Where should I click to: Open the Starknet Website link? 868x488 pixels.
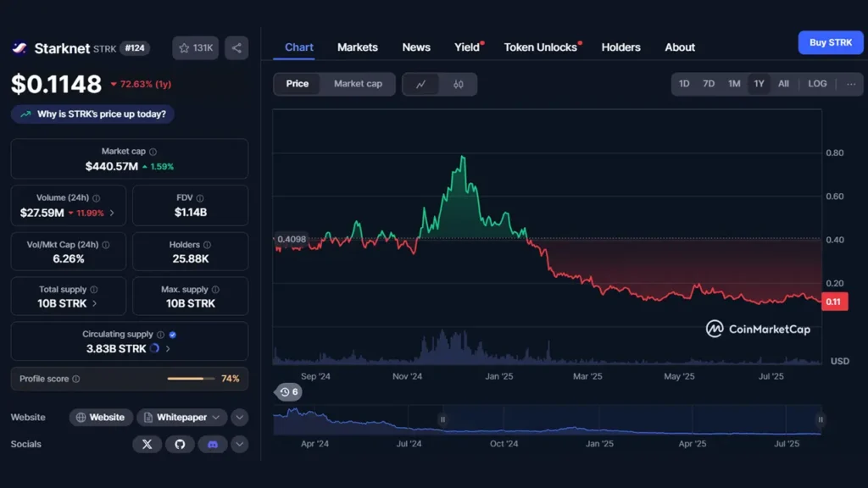click(x=101, y=417)
